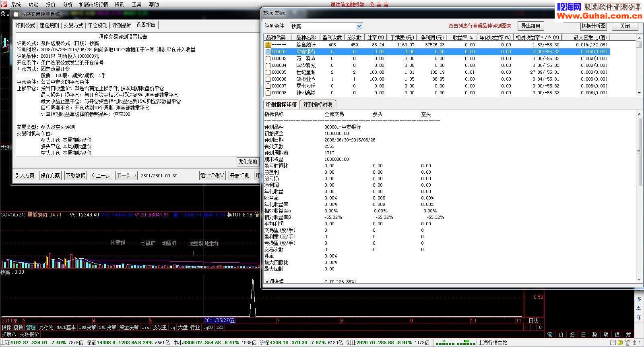The height and width of the screenshot is (347, 644).
Task: Check the box for 000001 平安银行
Action: tap(268, 52)
